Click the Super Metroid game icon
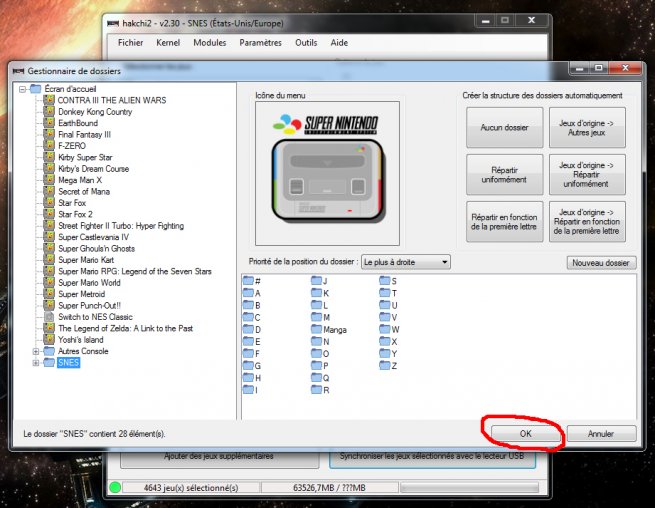Screen dimensions: 655x508 (x=49, y=294)
